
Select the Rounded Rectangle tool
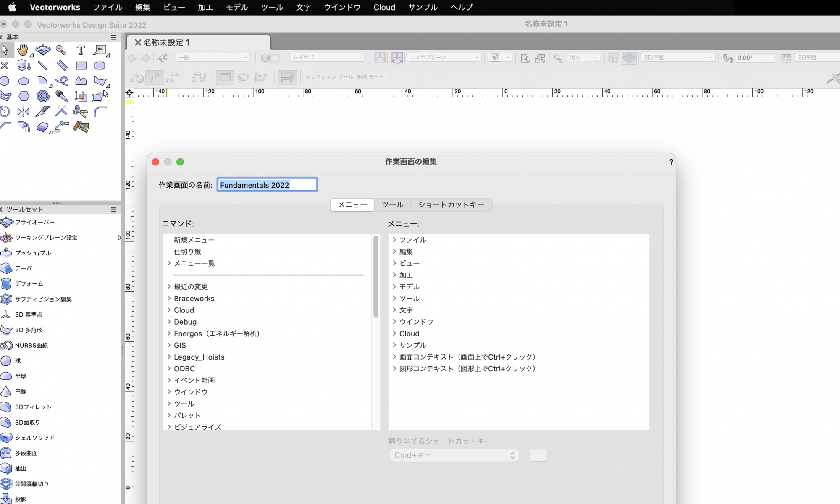point(100,66)
